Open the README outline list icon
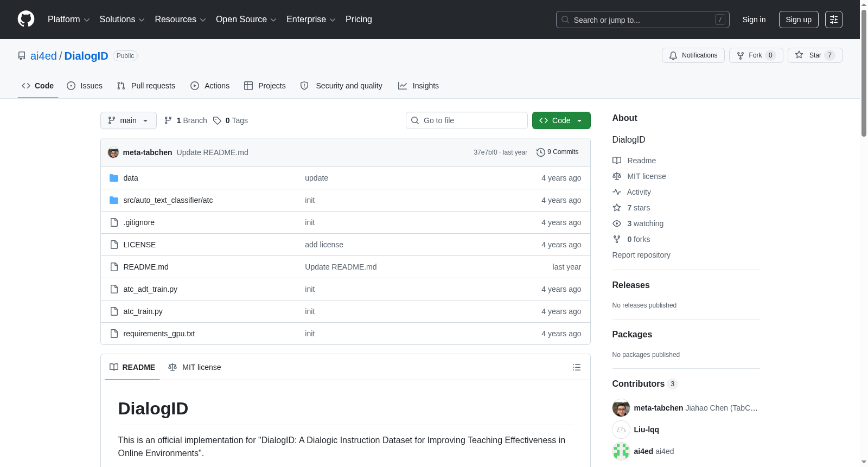 577,367
